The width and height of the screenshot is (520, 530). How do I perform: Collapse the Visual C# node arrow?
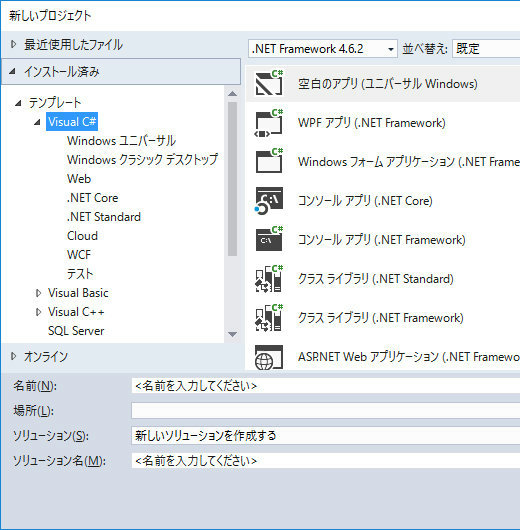point(38,122)
